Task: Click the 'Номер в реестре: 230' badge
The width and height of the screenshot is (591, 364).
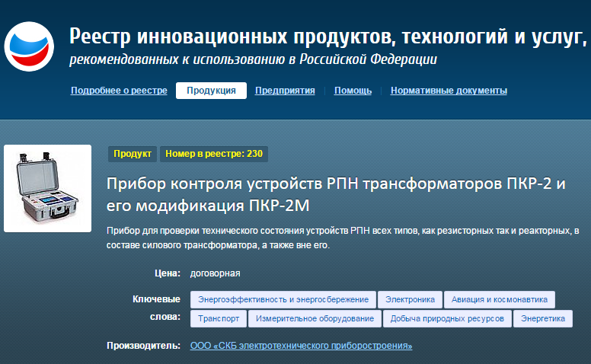Action: coord(214,154)
